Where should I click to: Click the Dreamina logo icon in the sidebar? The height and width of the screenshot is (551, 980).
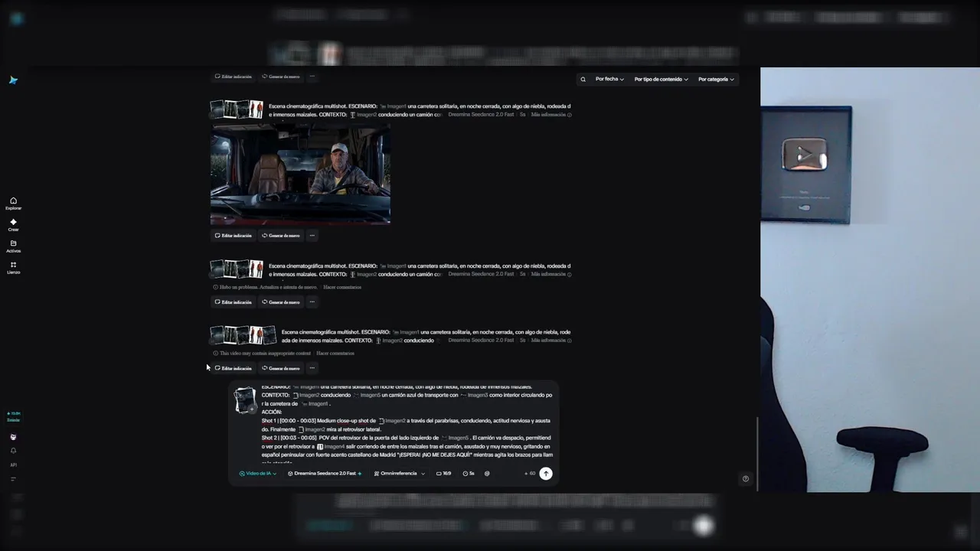click(x=13, y=80)
